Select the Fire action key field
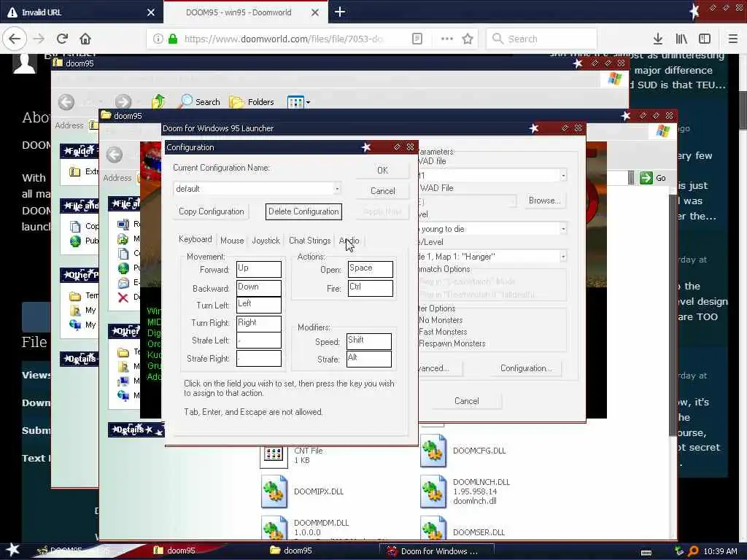 click(x=370, y=287)
